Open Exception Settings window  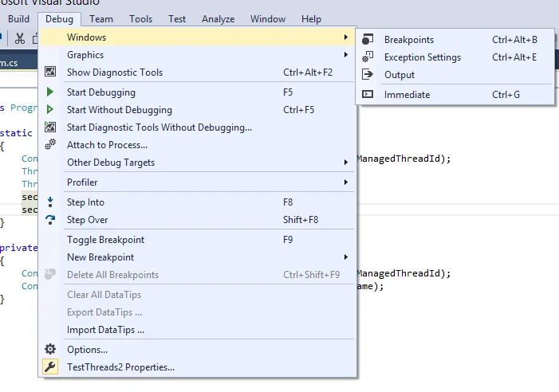pyautogui.click(x=455, y=57)
